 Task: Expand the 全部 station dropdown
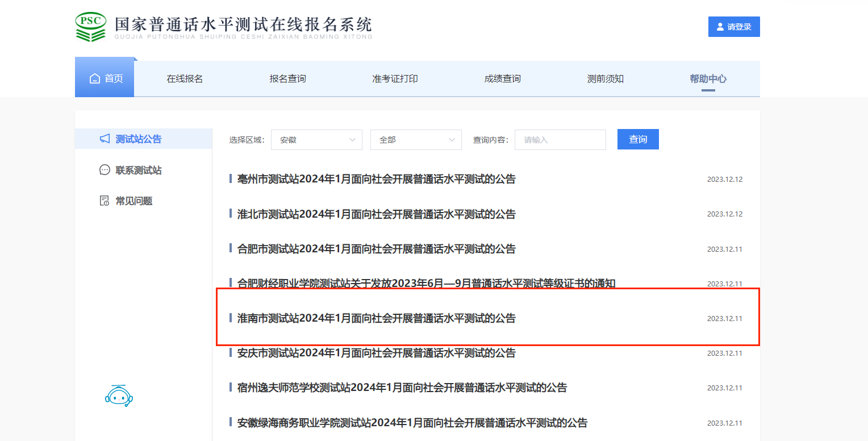[x=416, y=140]
